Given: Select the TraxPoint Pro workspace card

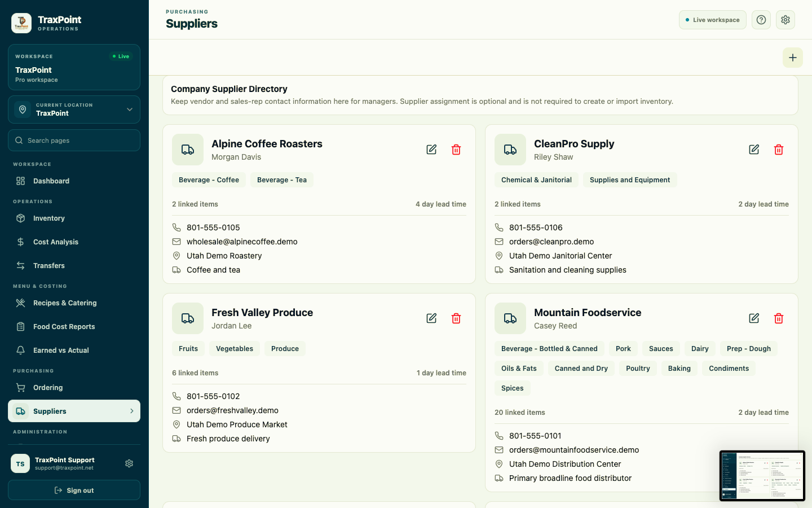Looking at the screenshot, I should pos(74,67).
